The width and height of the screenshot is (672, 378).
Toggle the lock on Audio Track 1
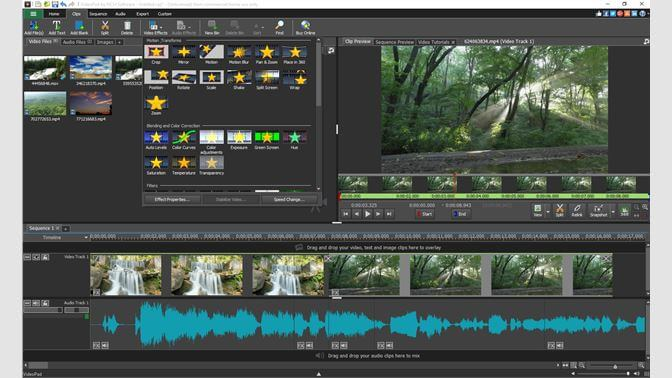(x=45, y=303)
